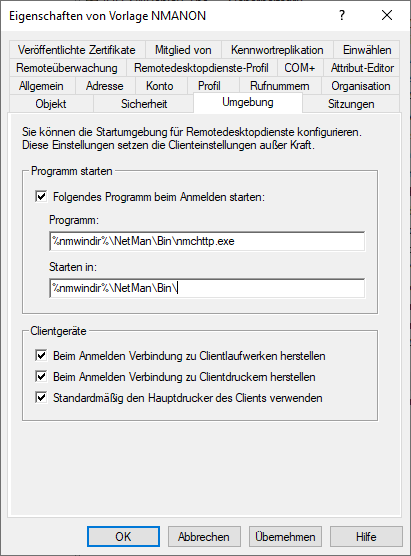The width and height of the screenshot is (411, 556).
Task: Apply changes with Übernehmen button
Action: pyautogui.click(x=285, y=536)
